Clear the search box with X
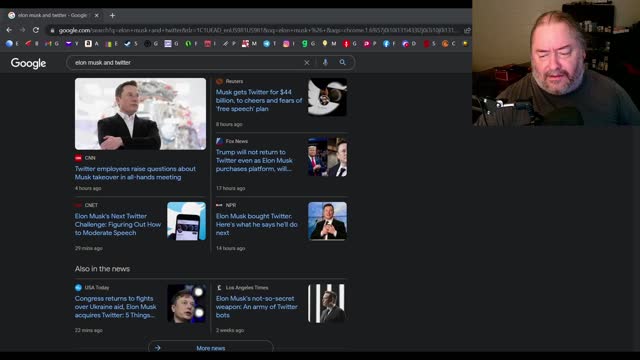Viewport: 640px width, 360px height. [x=307, y=62]
